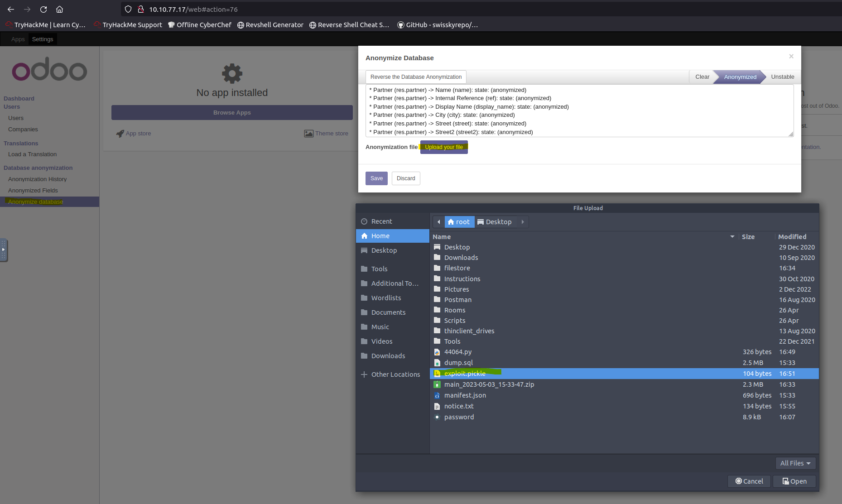Click the Recent clock icon in file dialog
The width and height of the screenshot is (842, 504).
[x=364, y=221]
